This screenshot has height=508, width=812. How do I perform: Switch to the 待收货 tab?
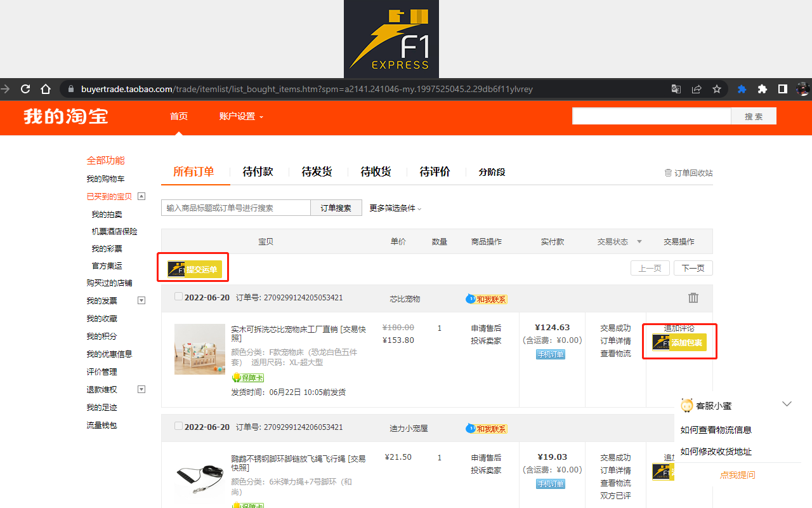(x=376, y=171)
